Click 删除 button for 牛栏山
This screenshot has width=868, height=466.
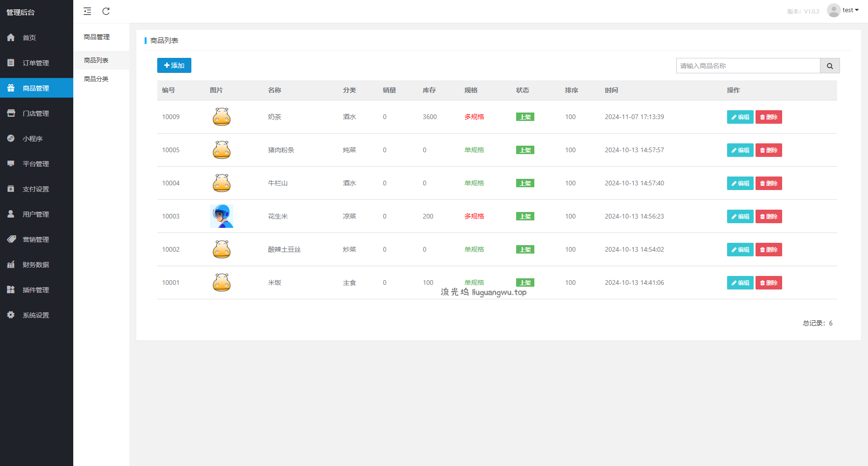pyautogui.click(x=768, y=183)
